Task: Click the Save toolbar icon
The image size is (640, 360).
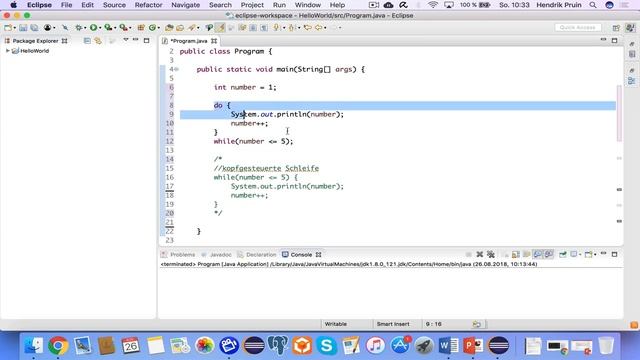Action: 23,28
